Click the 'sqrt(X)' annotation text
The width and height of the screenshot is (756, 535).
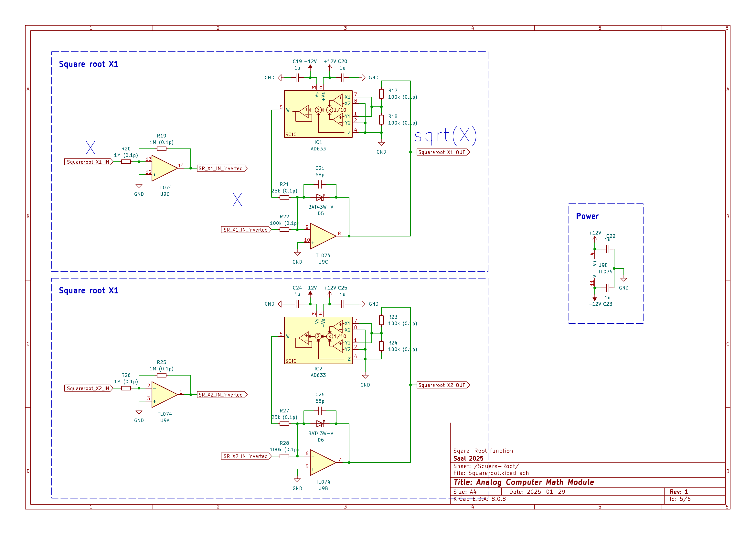(x=446, y=136)
